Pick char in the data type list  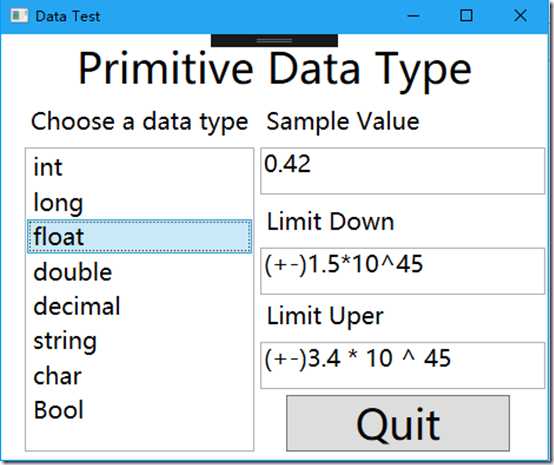pyautogui.click(x=140, y=376)
